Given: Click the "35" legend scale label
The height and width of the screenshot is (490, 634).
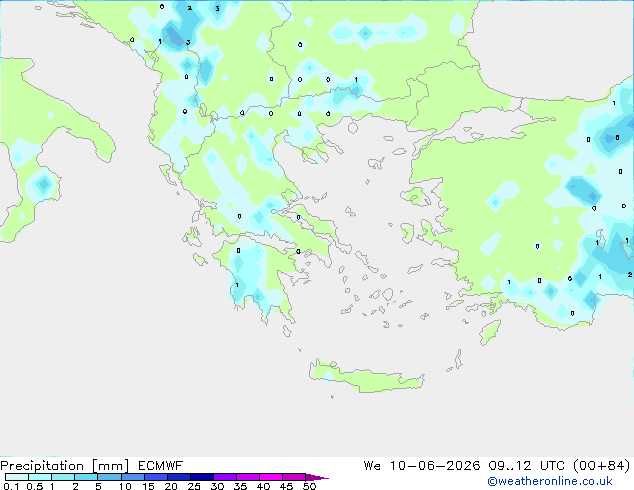Looking at the screenshot, I should click(x=240, y=486).
